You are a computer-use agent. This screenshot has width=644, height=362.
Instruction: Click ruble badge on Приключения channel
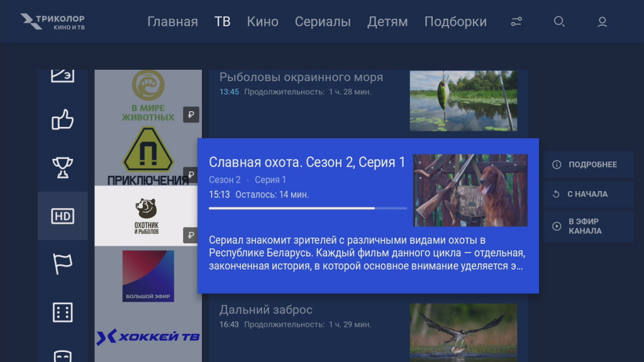point(190,175)
